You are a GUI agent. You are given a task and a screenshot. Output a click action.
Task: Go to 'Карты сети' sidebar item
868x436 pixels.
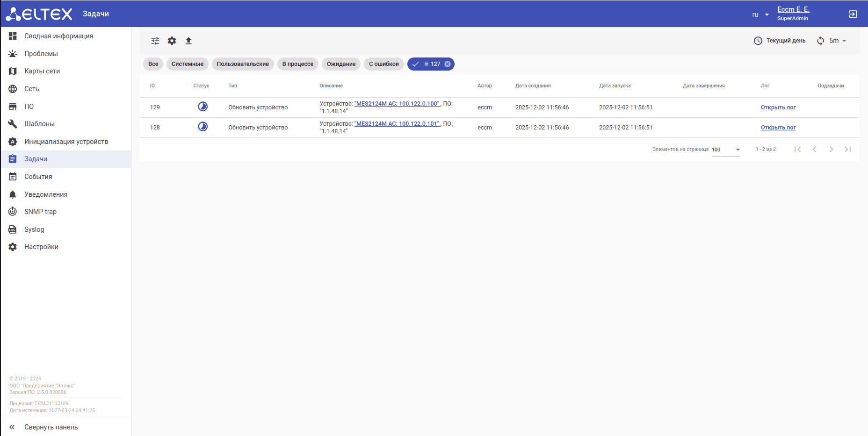pyautogui.click(x=42, y=71)
